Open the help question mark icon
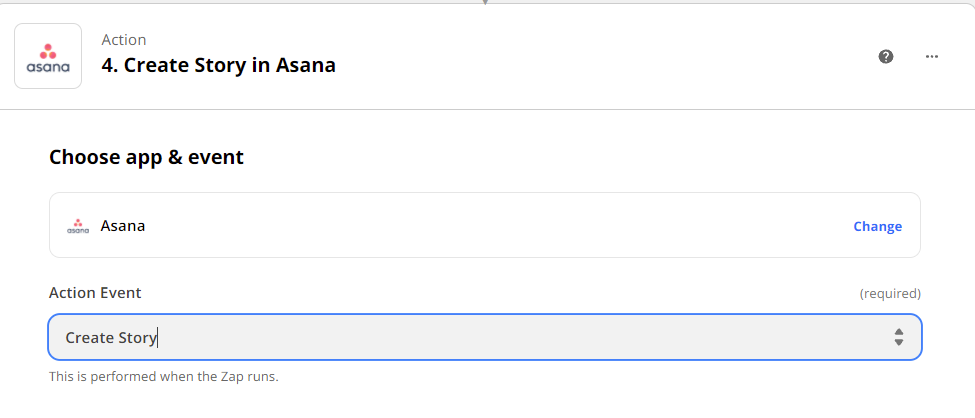 point(885,57)
